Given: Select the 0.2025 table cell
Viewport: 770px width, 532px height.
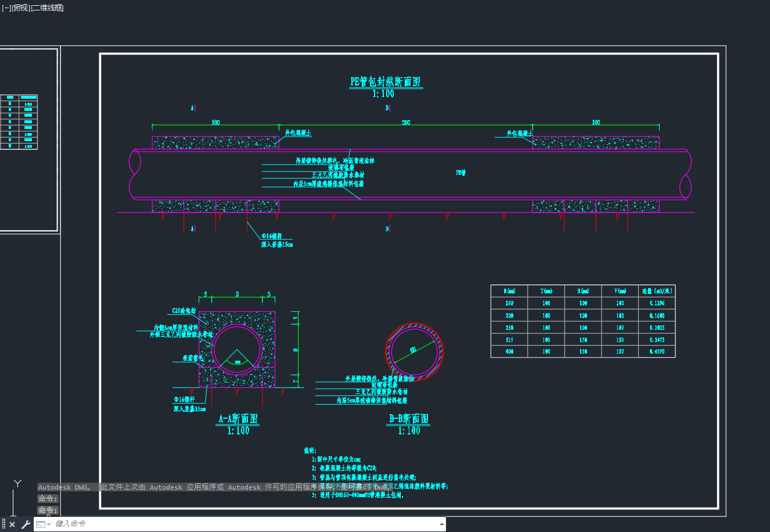Looking at the screenshot, I should (x=657, y=328).
